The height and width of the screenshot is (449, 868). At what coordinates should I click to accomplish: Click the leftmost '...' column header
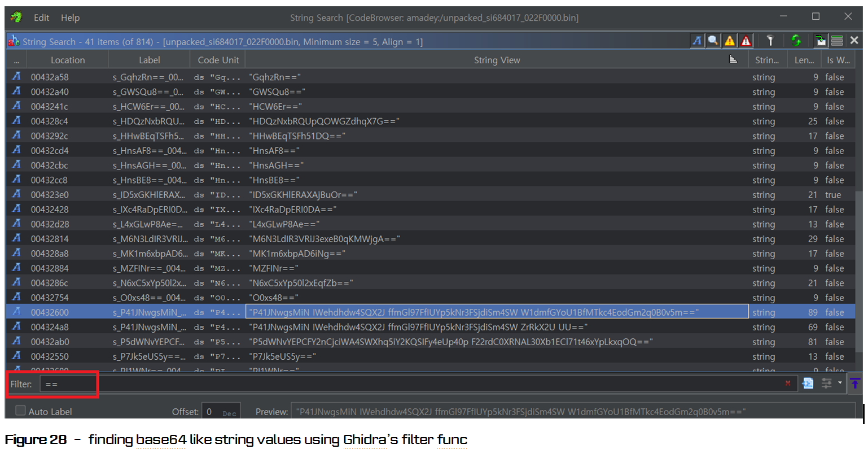click(16, 60)
